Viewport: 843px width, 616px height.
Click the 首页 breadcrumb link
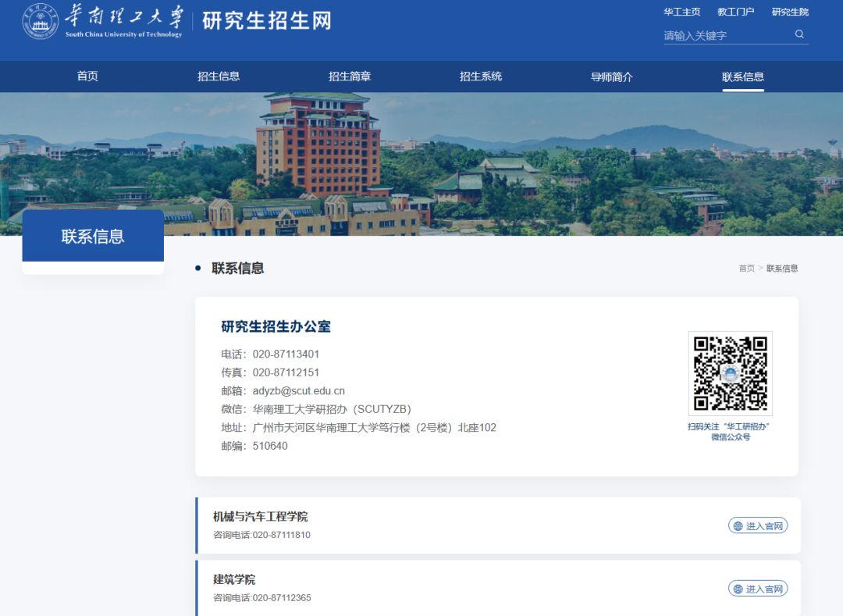(747, 269)
